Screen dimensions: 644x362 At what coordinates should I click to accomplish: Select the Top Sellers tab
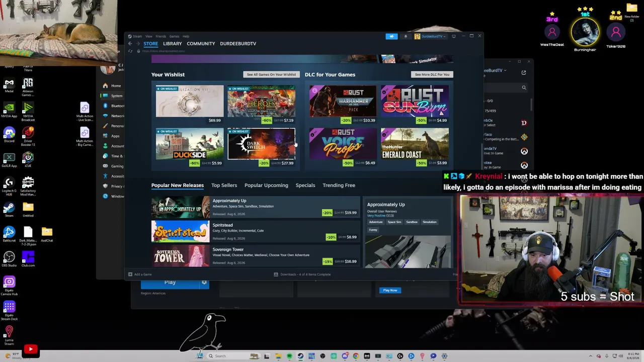point(224,186)
